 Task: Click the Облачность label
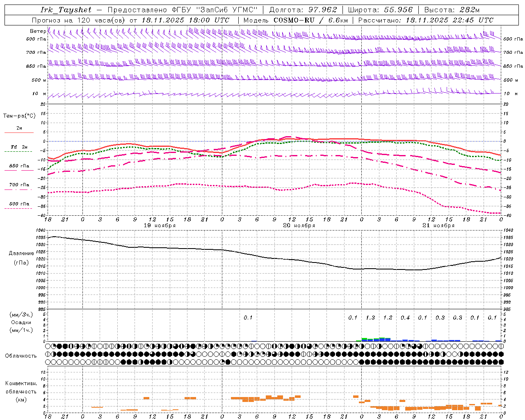pos(21,356)
